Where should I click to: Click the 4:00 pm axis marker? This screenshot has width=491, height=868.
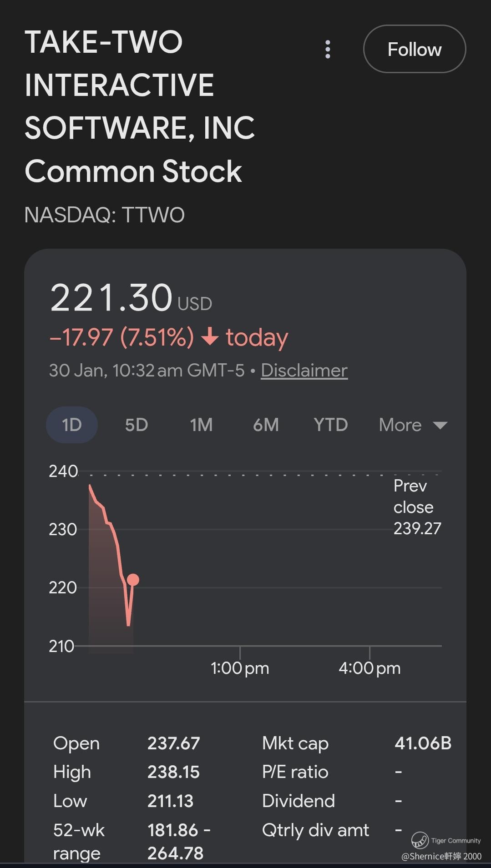370,668
